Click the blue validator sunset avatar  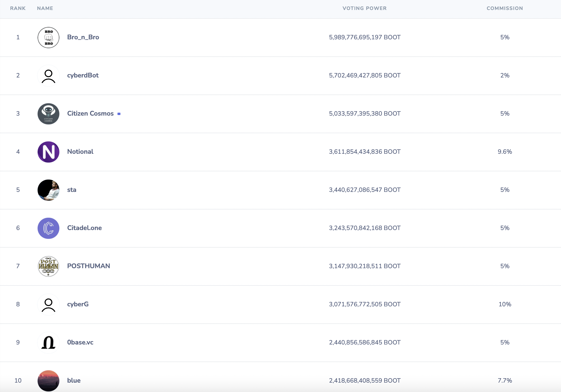point(48,381)
